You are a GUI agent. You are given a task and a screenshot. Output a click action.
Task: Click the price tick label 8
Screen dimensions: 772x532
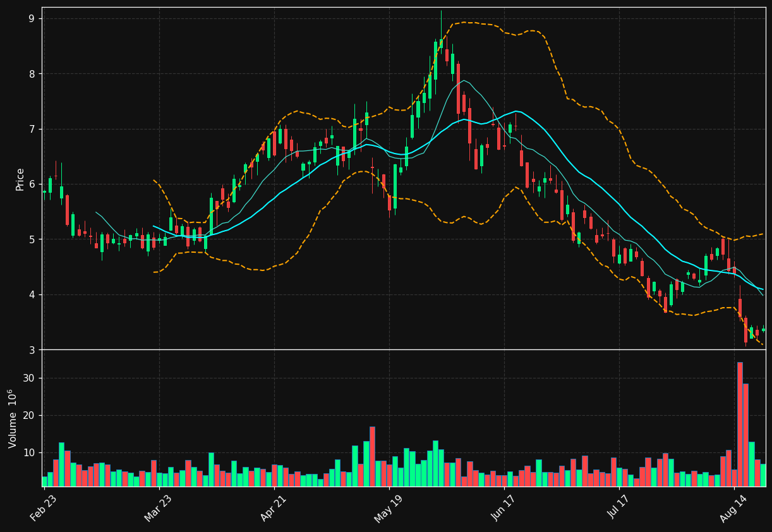point(32,74)
